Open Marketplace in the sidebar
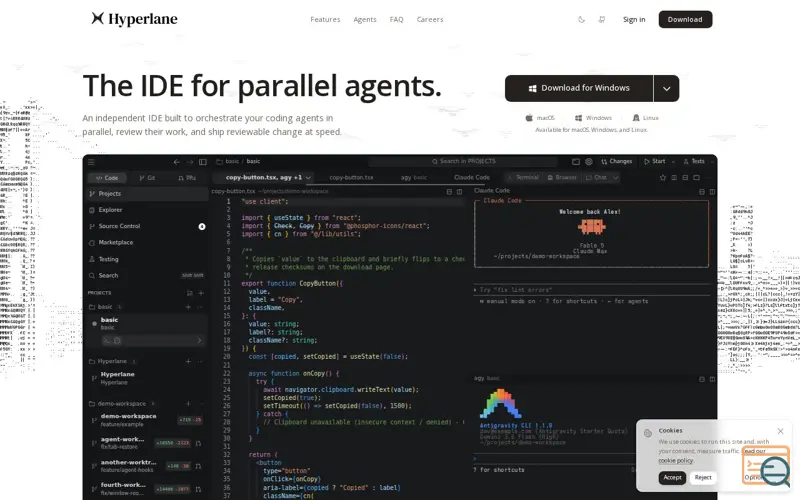Viewport: 800px width, 500px height. click(x=146, y=243)
